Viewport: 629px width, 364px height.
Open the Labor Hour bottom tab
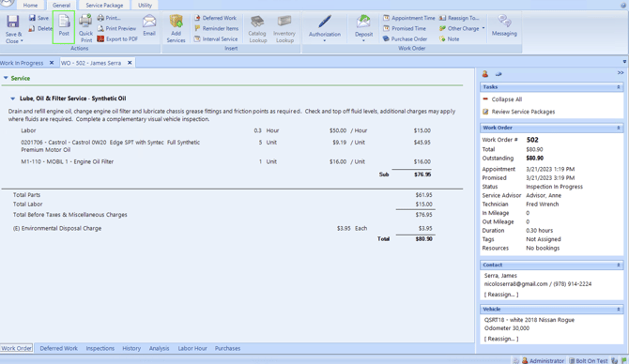(192, 348)
